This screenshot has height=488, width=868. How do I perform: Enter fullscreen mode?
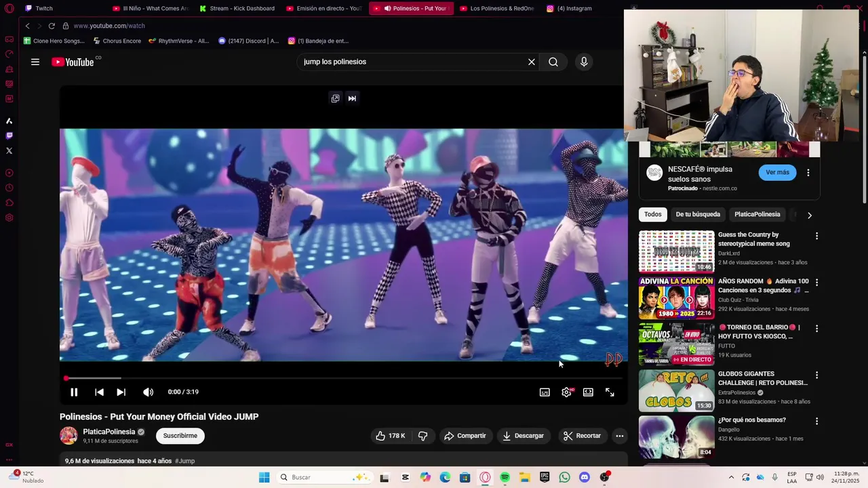[x=610, y=392]
